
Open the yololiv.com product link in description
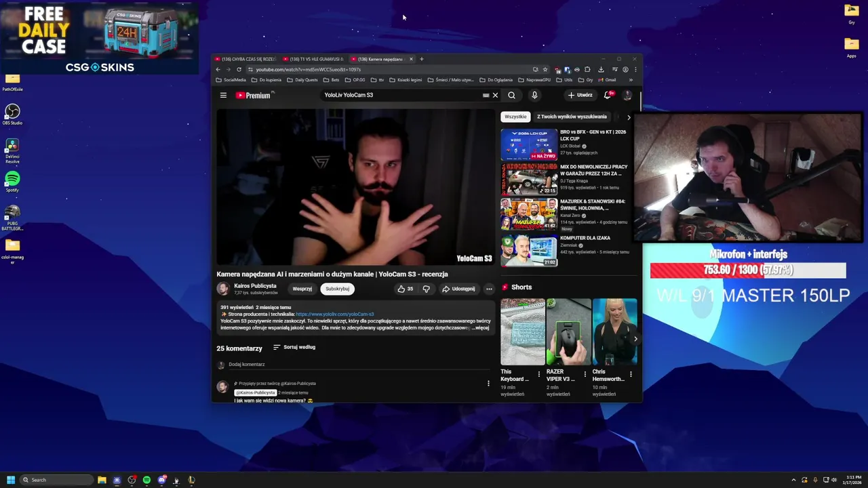click(x=335, y=314)
